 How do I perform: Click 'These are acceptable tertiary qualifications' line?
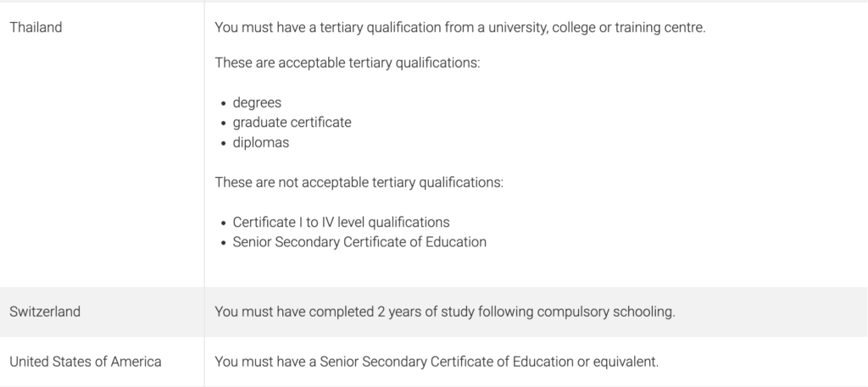point(347,63)
